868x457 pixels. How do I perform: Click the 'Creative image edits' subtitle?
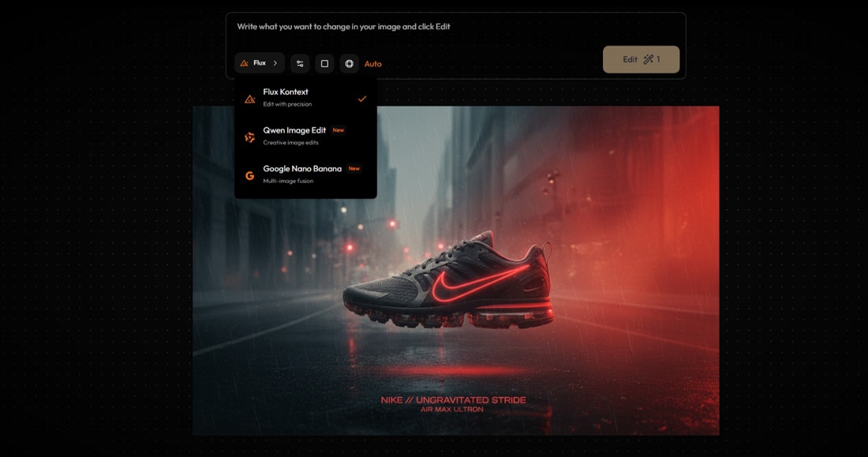click(290, 143)
